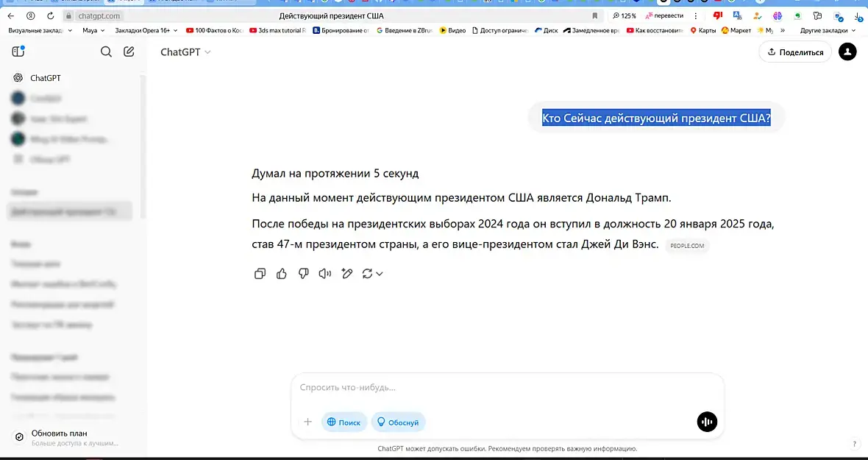This screenshot has width=868, height=460.
Task: Click the blue translate extension icon
Action: pyautogui.click(x=737, y=15)
